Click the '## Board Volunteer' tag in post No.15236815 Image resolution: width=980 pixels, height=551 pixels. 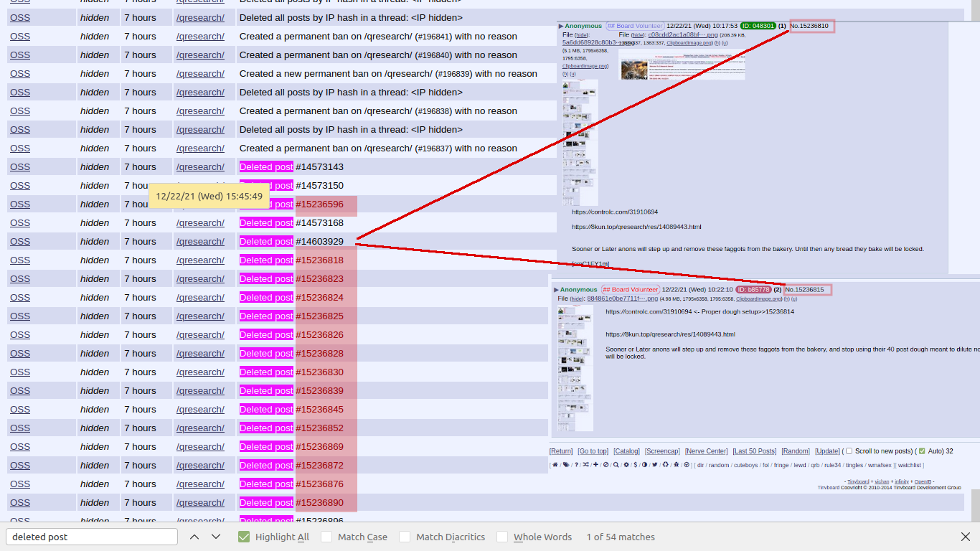(631, 290)
